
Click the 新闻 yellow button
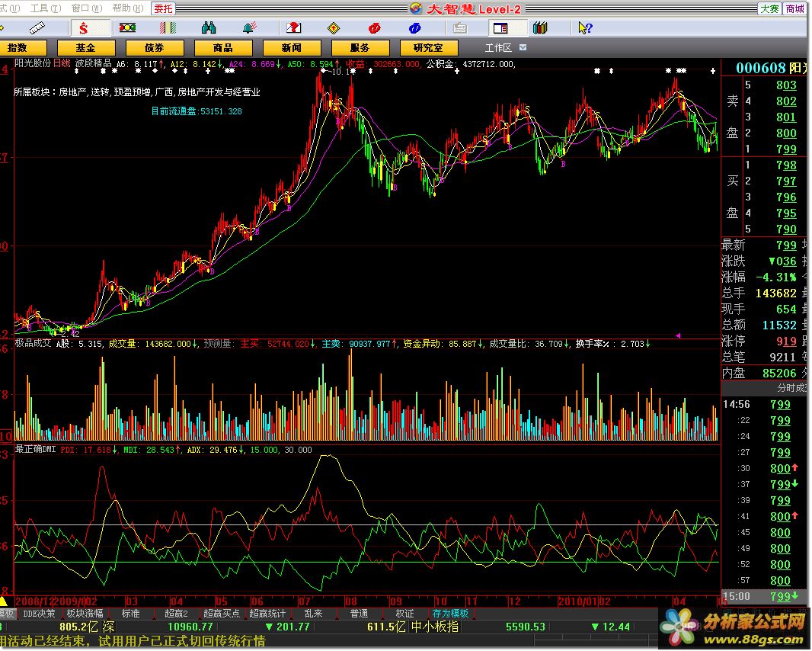pyautogui.click(x=291, y=47)
